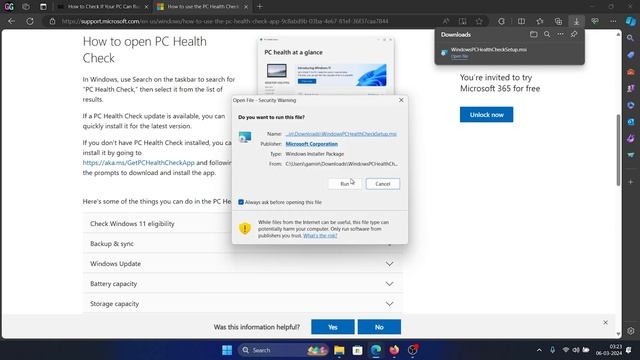Search downloads using the magnifier icon
640x360 pixels.
tap(547, 35)
